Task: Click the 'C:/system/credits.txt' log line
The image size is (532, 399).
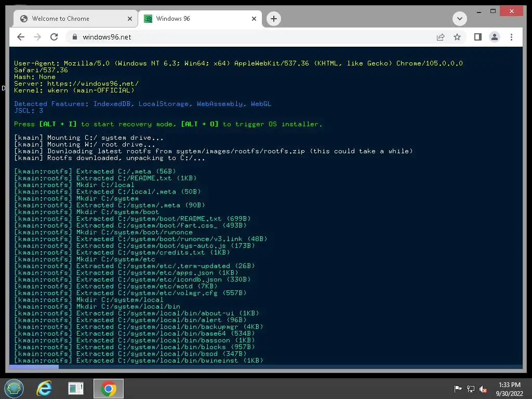Action: tap(122, 252)
